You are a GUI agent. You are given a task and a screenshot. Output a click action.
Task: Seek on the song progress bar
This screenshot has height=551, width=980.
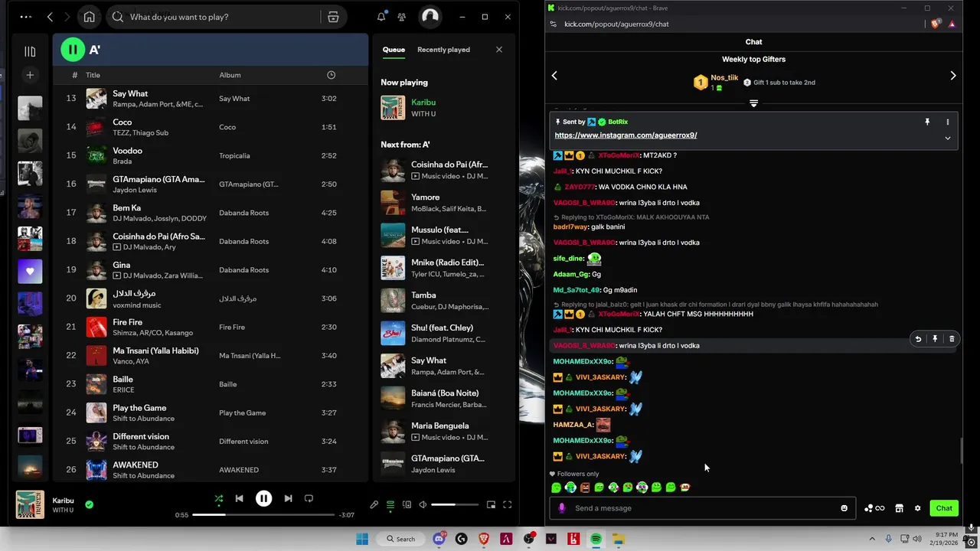coord(263,515)
